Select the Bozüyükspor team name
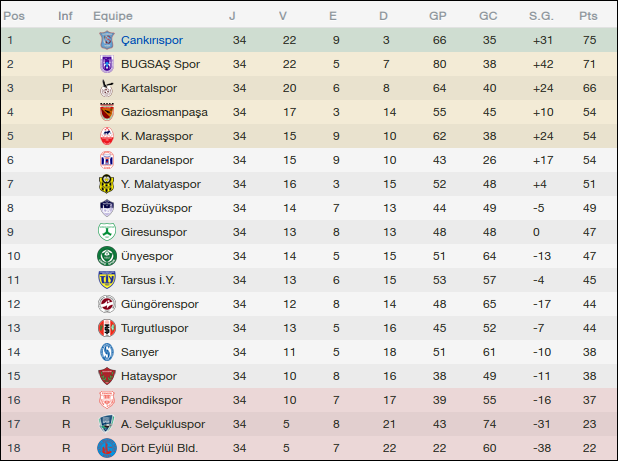The width and height of the screenshot is (618, 461). (x=156, y=208)
